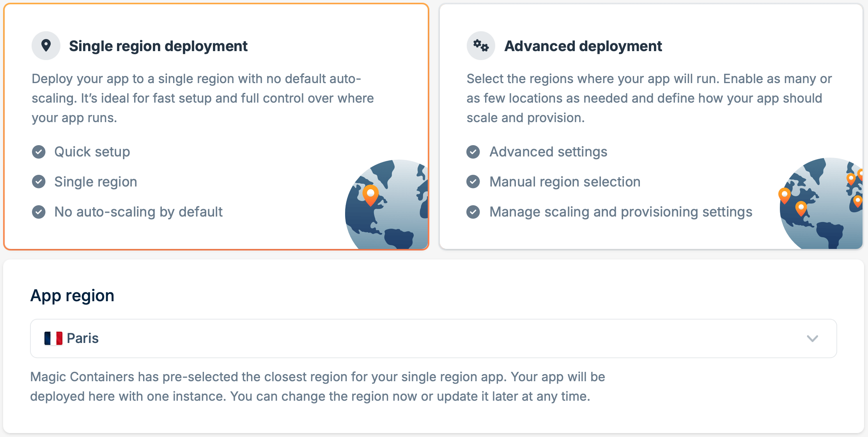Viewport: 868px width, 437px height.
Task: Click the single-pin globe illustration
Action: tap(386, 204)
